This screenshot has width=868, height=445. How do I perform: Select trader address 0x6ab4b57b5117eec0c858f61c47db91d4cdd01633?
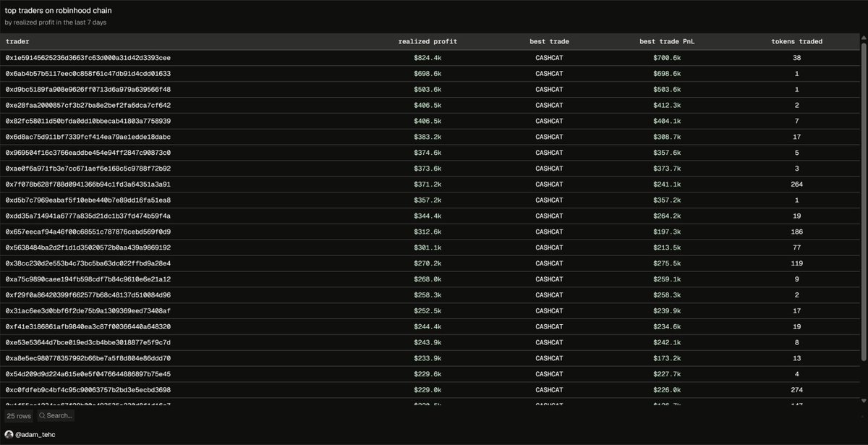click(88, 74)
